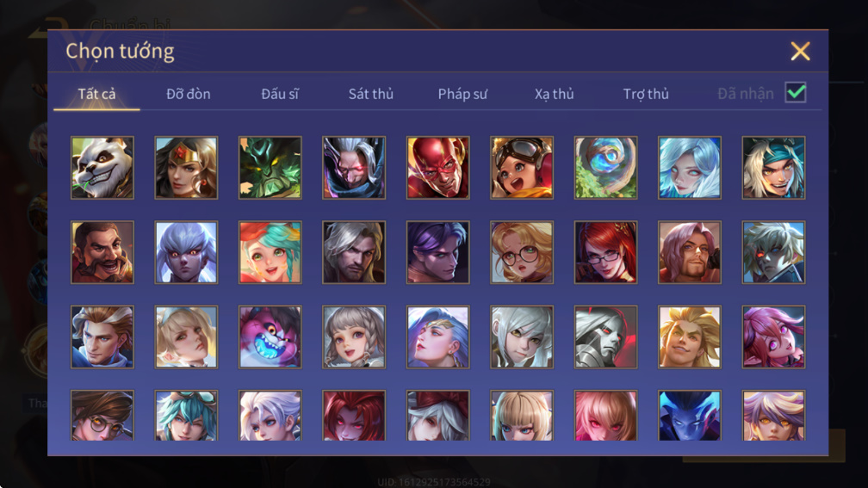Choose the green tree monster hero
Viewport: 868px width, 488px height.
(x=270, y=168)
